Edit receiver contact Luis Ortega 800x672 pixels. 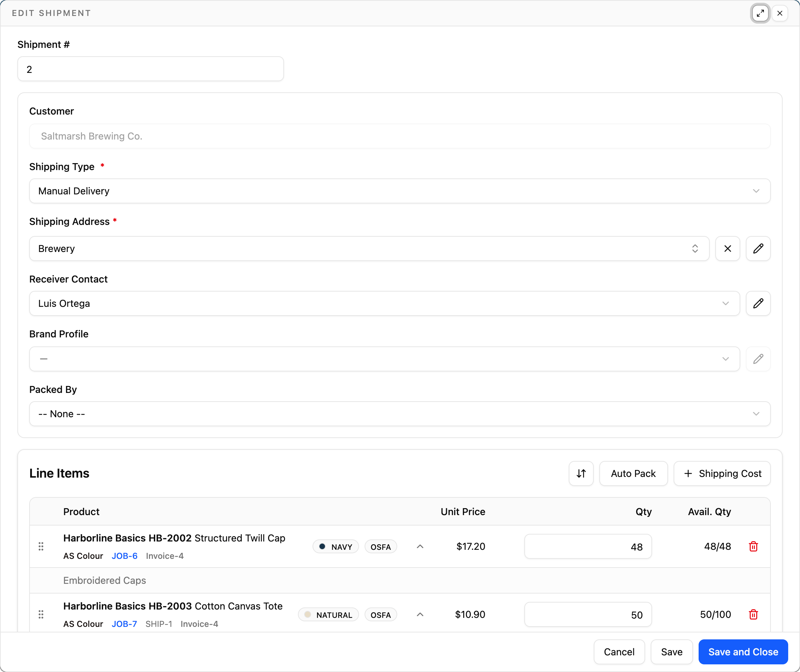point(758,303)
